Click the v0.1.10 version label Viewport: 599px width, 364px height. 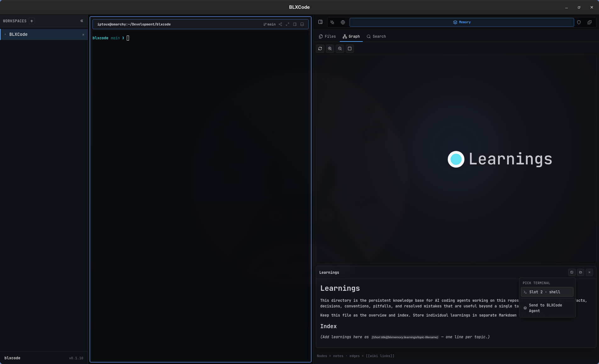76,358
